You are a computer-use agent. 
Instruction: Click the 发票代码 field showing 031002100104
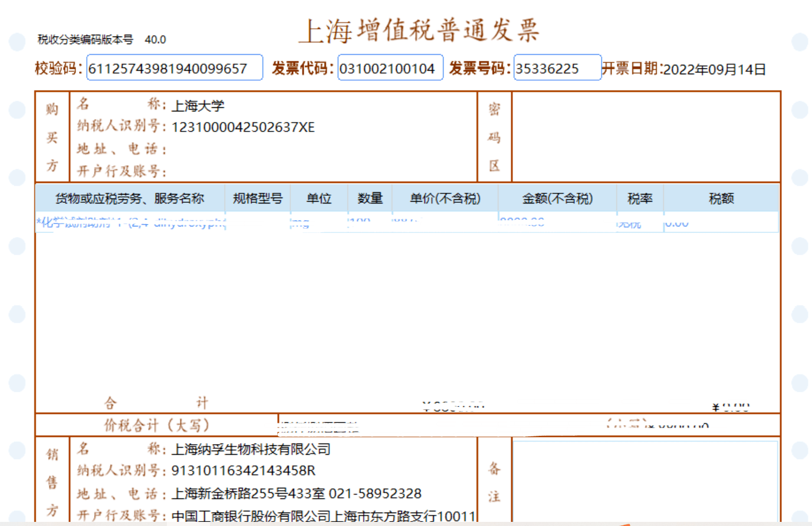pos(390,68)
